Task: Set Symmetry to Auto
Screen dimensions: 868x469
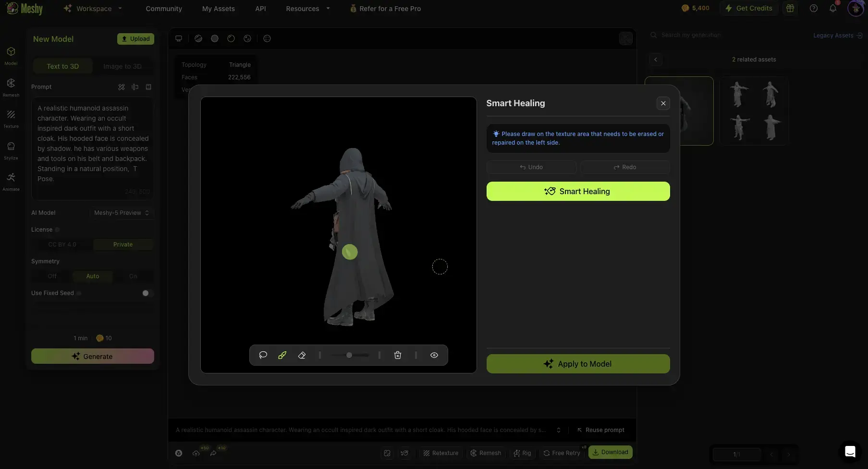Action: 93,276
